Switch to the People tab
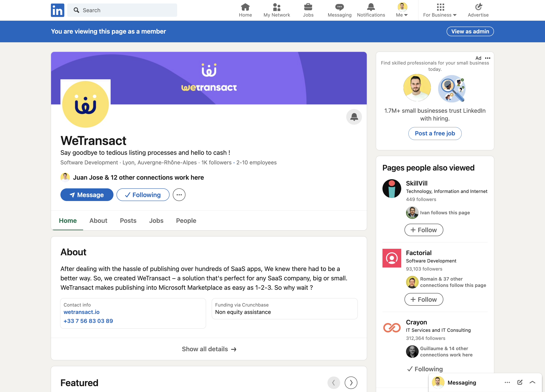This screenshot has width=545, height=392. (186, 220)
